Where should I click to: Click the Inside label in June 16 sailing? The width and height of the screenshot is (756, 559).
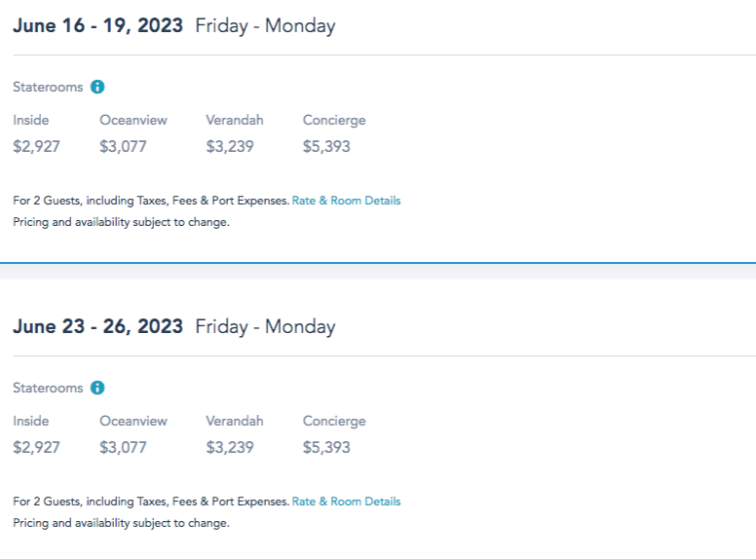click(x=31, y=120)
